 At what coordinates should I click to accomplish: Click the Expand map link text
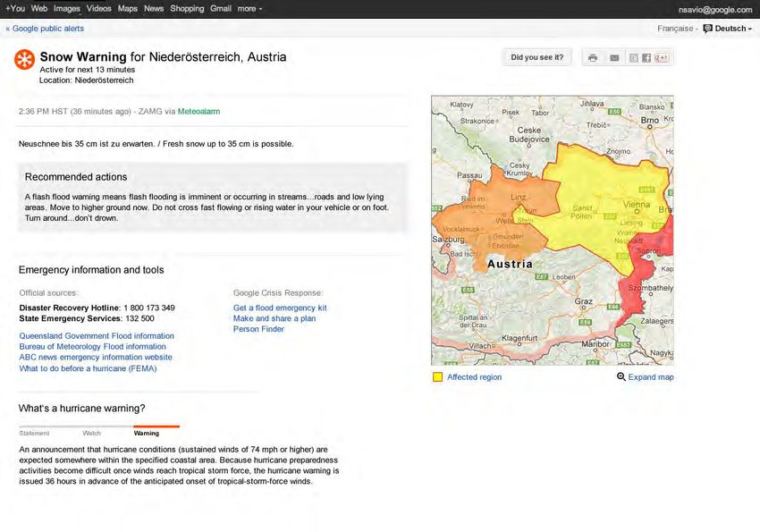[x=650, y=377]
